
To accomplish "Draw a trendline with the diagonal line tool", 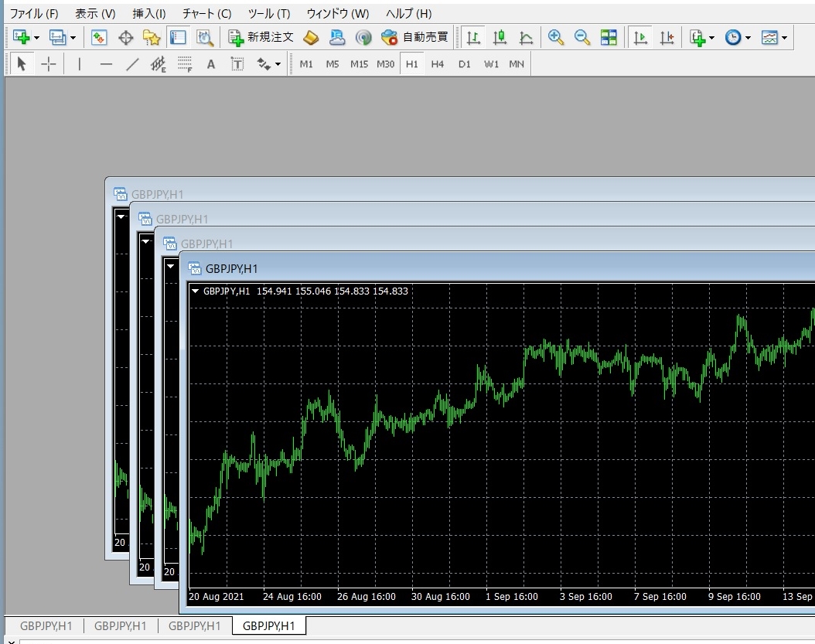I will (132, 64).
